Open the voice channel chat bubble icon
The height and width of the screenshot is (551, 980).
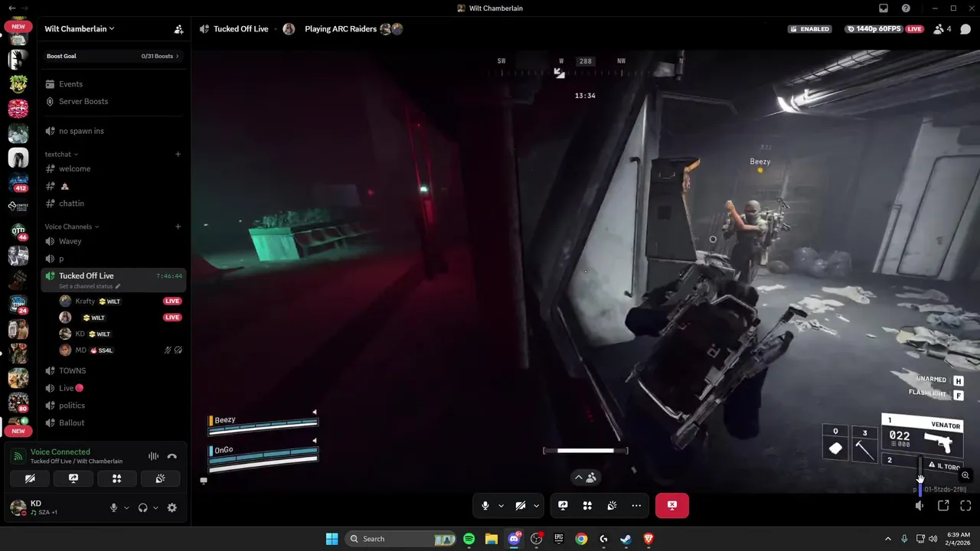pyautogui.click(x=965, y=29)
